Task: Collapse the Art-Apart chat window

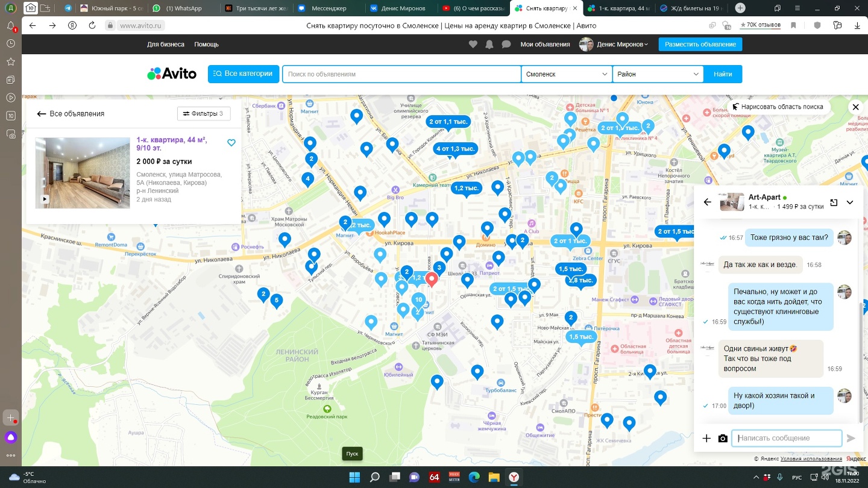Action: pyautogui.click(x=850, y=202)
